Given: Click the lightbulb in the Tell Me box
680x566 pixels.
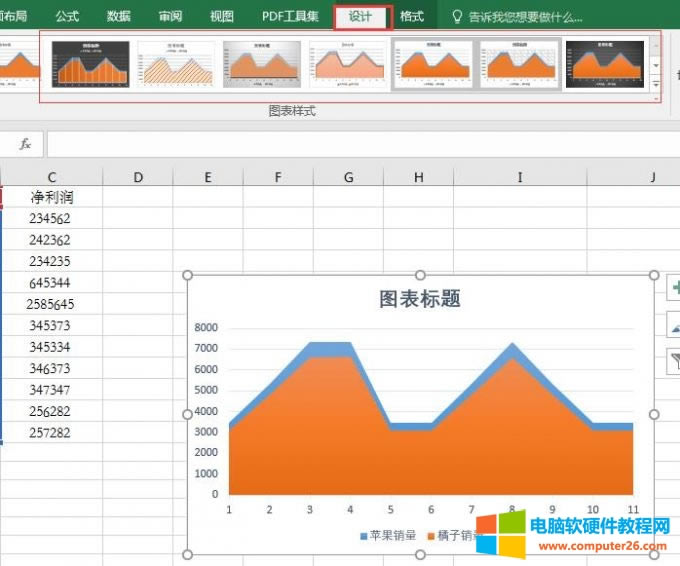Looking at the screenshot, I should 458,17.
